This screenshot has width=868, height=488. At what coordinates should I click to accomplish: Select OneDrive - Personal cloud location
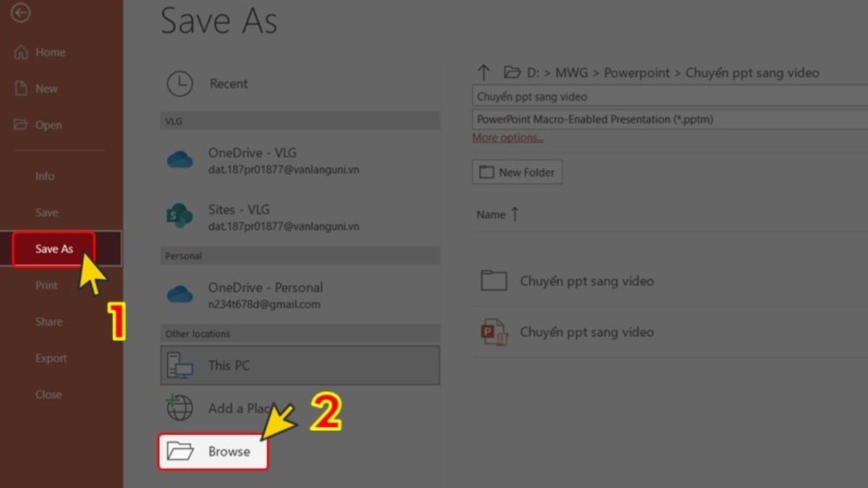pyautogui.click(x=265, y=294)
